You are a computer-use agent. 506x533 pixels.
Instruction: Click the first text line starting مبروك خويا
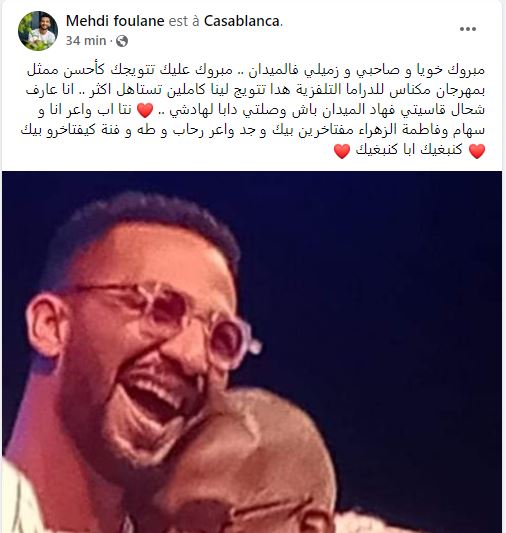[x=256, y=71]
